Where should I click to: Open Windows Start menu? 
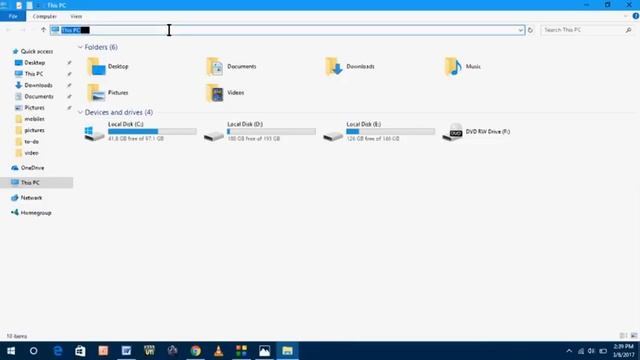11,351
